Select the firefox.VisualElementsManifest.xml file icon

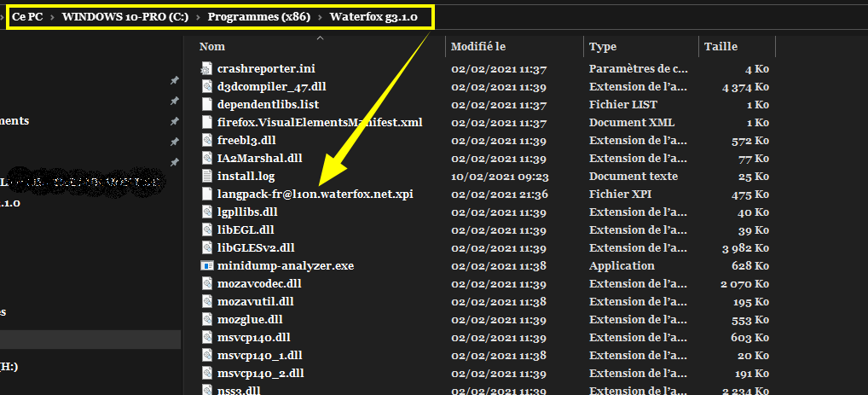tap(206, 122)
